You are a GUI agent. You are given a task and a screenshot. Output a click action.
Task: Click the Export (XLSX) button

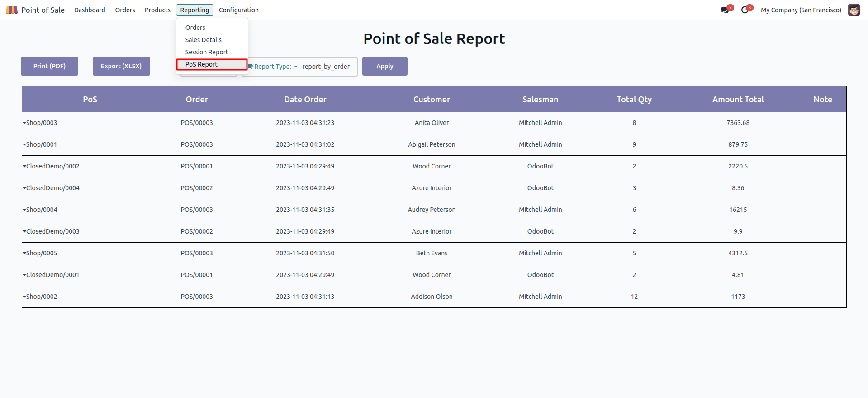(x=121, y=66)
